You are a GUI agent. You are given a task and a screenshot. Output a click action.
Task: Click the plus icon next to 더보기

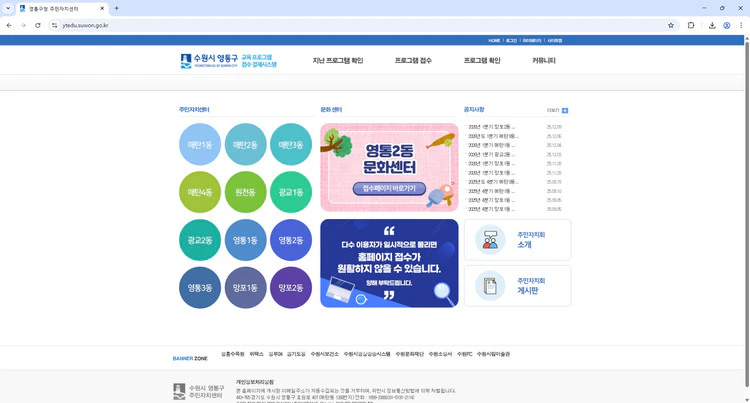pyautogui.click(x=565, y=110)
